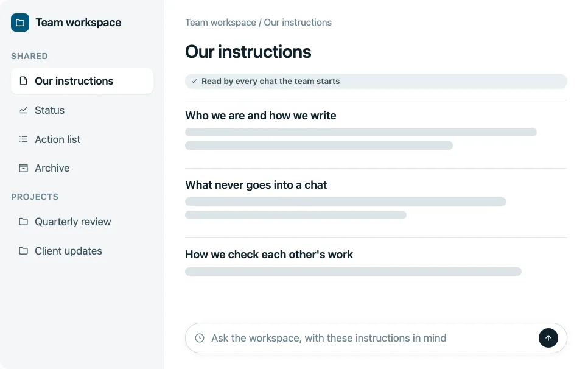Click the Read by every chat badge
Image resolution: width=588 pixels, height=369 pixels.
tap(376, 81)
